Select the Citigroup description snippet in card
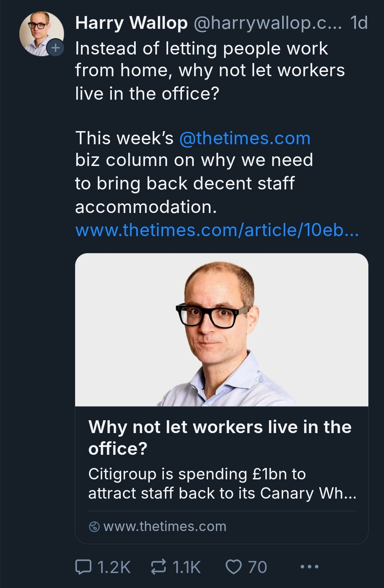384x588 pixels. (x=222, y=484)
